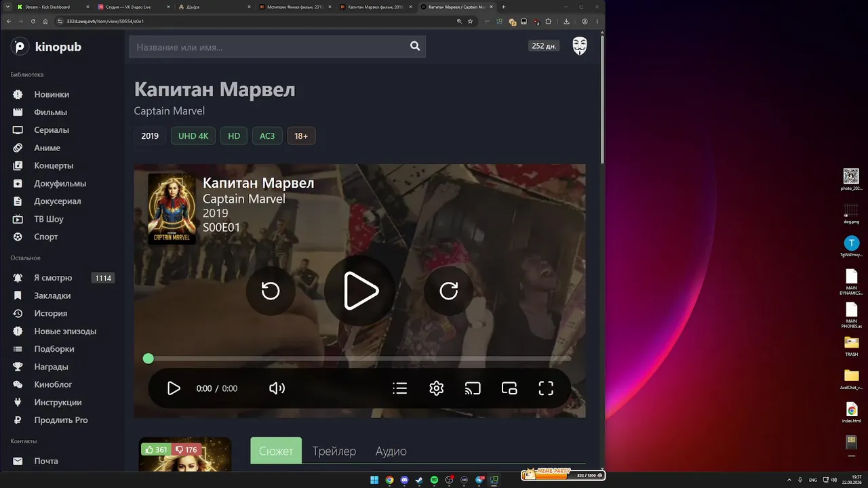The height and width of the screenshot is (488, 868).
Task: Switch to Студия — VK Видео Live tab
Action: 132,7
